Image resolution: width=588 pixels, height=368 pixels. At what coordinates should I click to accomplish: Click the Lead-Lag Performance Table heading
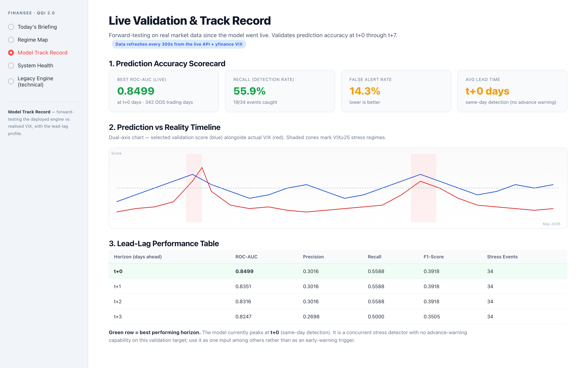coord(164,244)
